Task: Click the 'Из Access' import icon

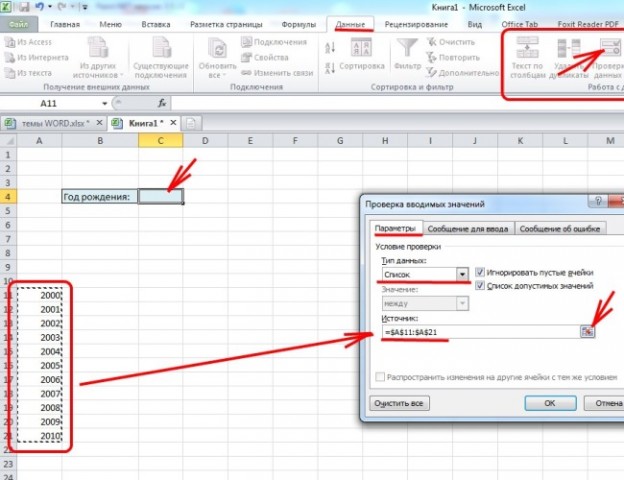Action: tap(10, 42)
